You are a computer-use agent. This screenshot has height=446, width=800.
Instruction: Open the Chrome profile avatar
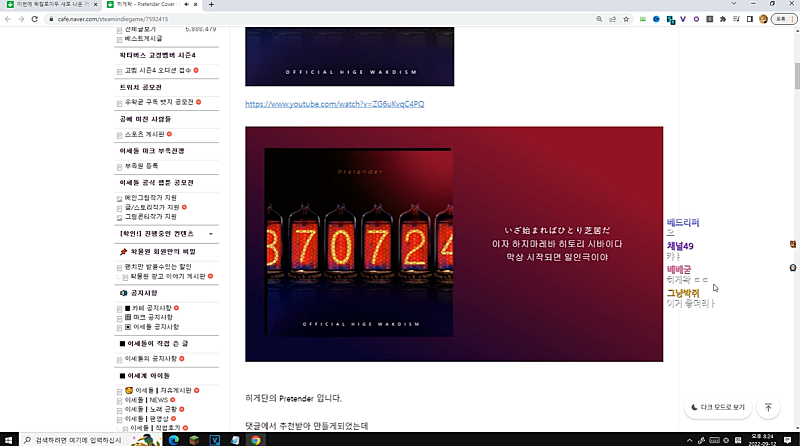coord(763,19)
